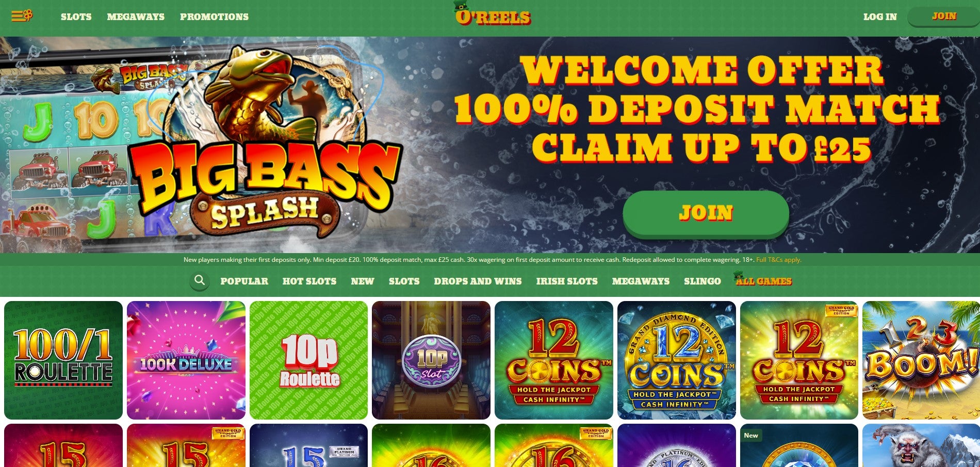
Task: Click the search magnifier icon
Action: (200, 281)
